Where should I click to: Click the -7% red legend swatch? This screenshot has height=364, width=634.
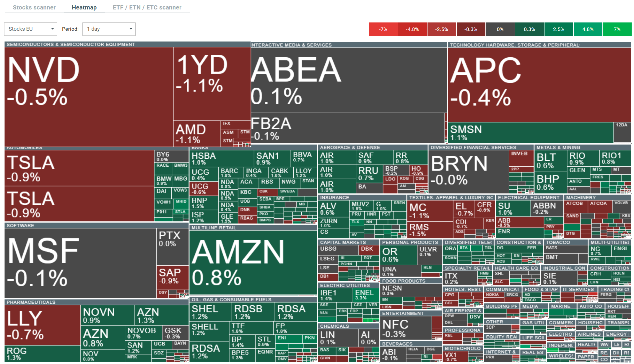click(x=383, y=29)
